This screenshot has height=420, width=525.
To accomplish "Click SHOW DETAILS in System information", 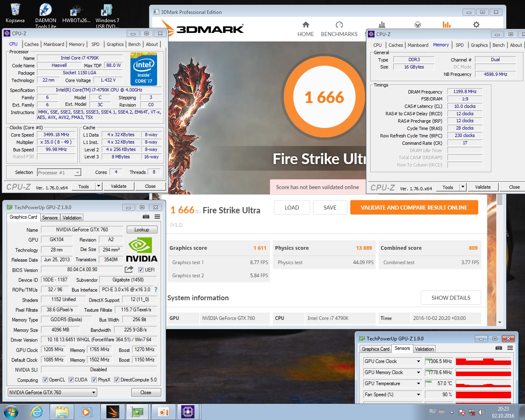I will [x=451, y=298].
